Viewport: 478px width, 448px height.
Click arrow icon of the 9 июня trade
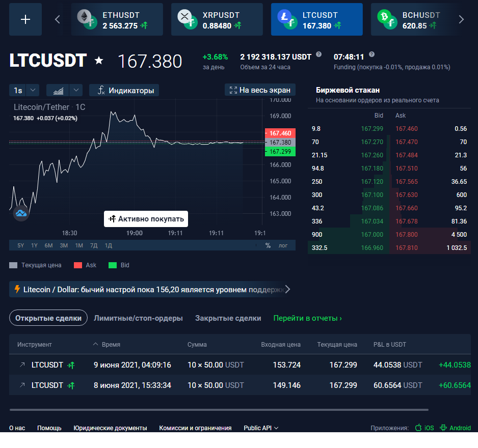point(22,365)
